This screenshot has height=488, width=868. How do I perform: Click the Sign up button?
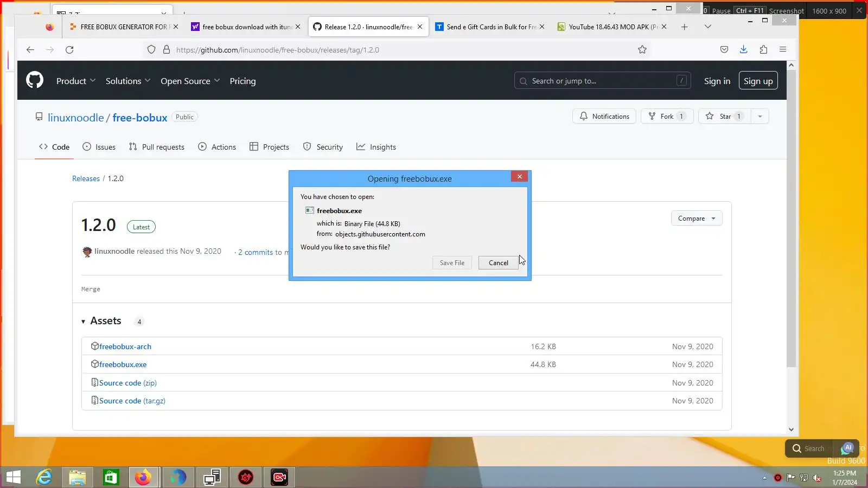758,81
